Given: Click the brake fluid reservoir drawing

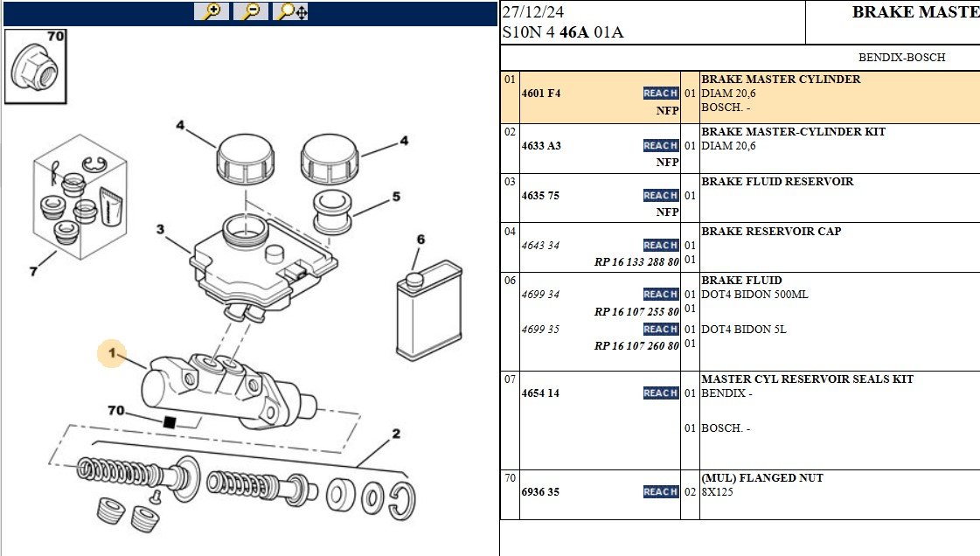Looking at the screenshot, I should click(x=263, y=267).
